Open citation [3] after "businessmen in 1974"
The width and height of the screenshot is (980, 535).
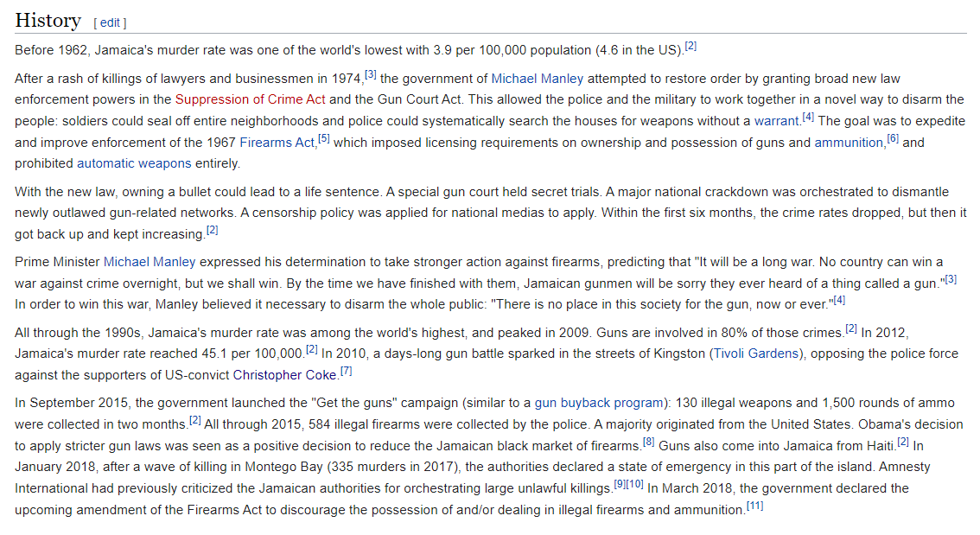tap(371, 74)
